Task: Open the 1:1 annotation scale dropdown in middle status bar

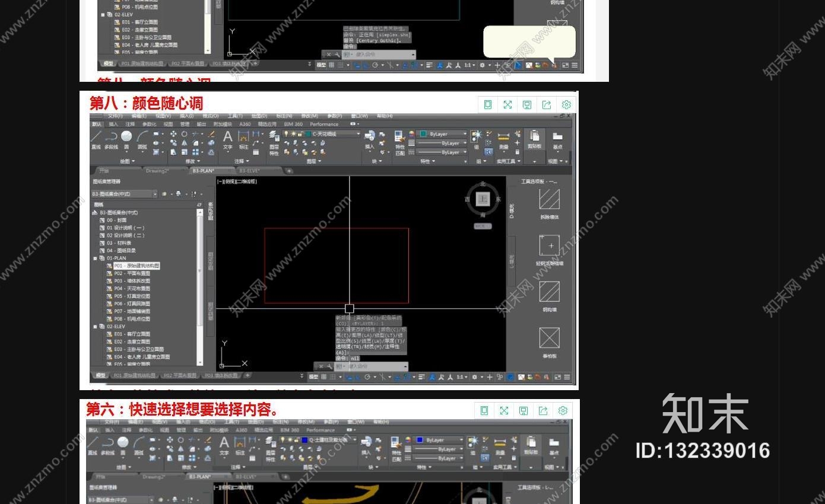Action: pyautogui.click(x=464, y=377)
